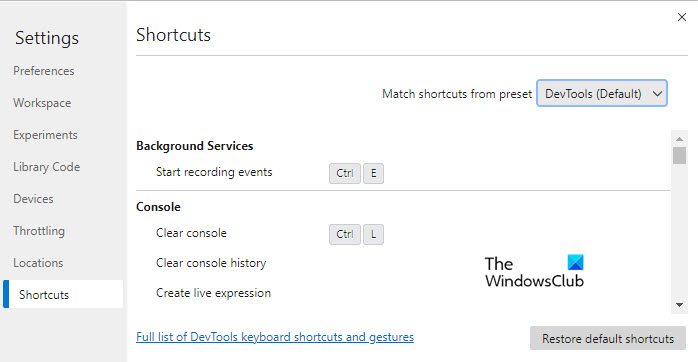Open the Workspace settings tab
The height and width of the screenshot is (362, 698).
pos(42,103)
